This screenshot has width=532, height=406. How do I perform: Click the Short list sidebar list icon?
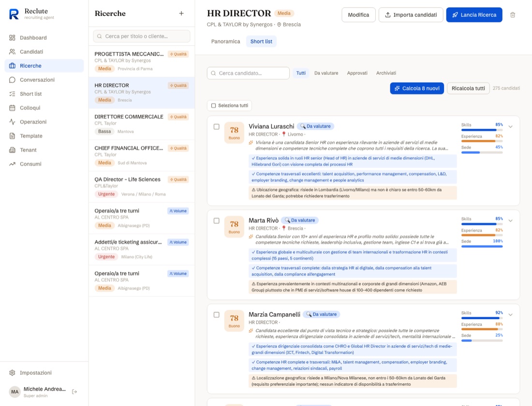[x=12, y=94]
